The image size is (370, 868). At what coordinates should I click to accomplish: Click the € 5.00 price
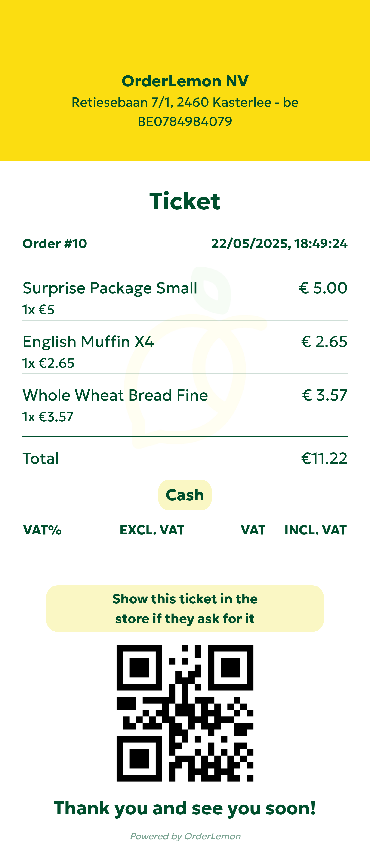click(x=323, y=288)
